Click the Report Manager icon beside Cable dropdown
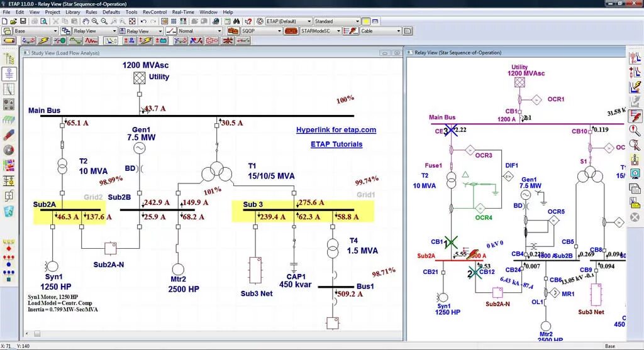 408,31
